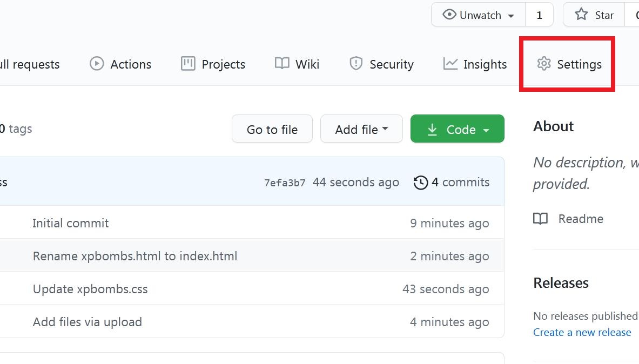The image size is (639, 364).
Task: Click the Security shield icon
Action: pos(356,64)
